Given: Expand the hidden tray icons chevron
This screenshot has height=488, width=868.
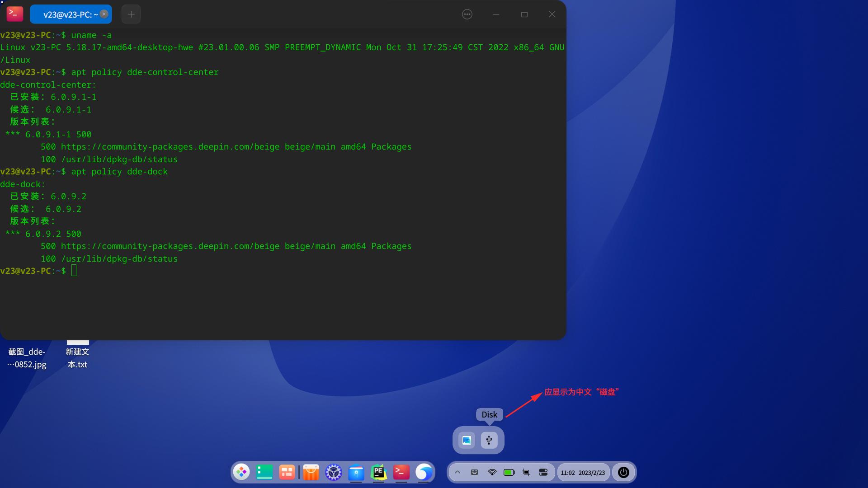Looking at the screenshot, I should point(458,472).
